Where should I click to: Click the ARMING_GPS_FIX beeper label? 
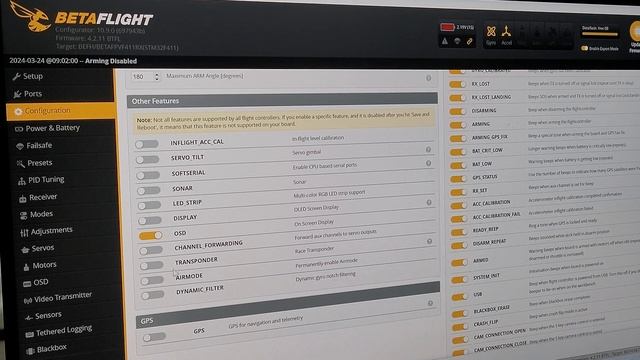click(489, 137)
